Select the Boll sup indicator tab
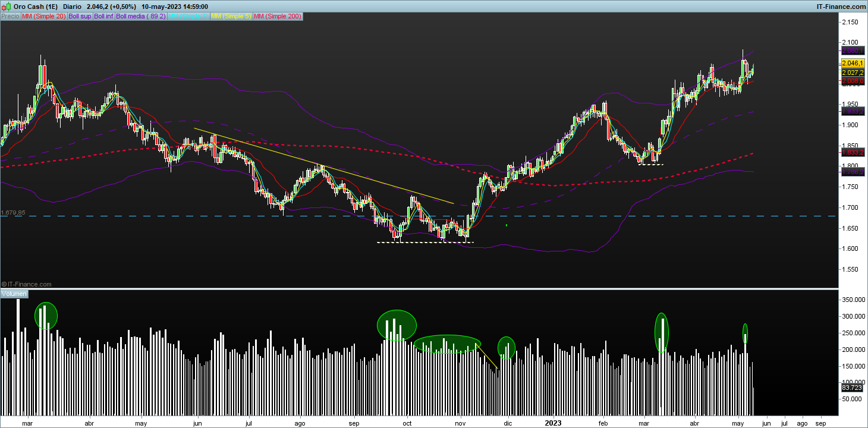 point(80,17)
